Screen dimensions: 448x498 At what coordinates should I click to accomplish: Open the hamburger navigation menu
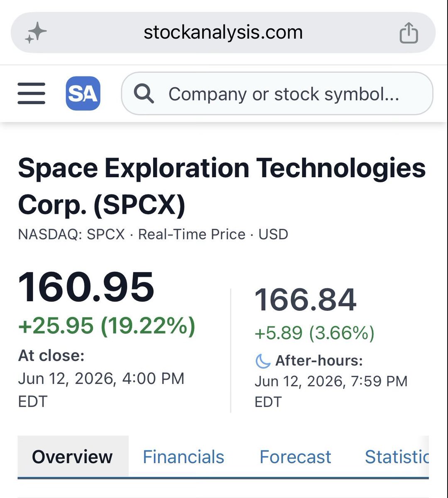pyautogui.click(x=32, y=93)
